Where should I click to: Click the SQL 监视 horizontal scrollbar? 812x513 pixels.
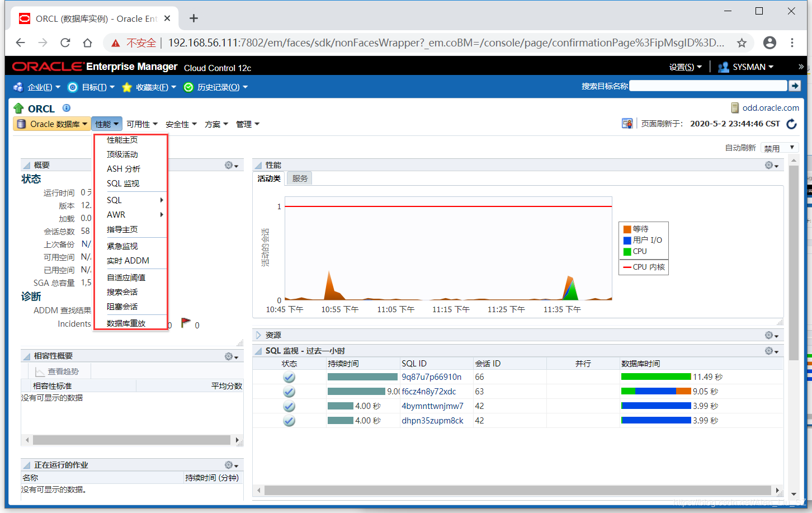pyautogui.click(x=517, y=491)
